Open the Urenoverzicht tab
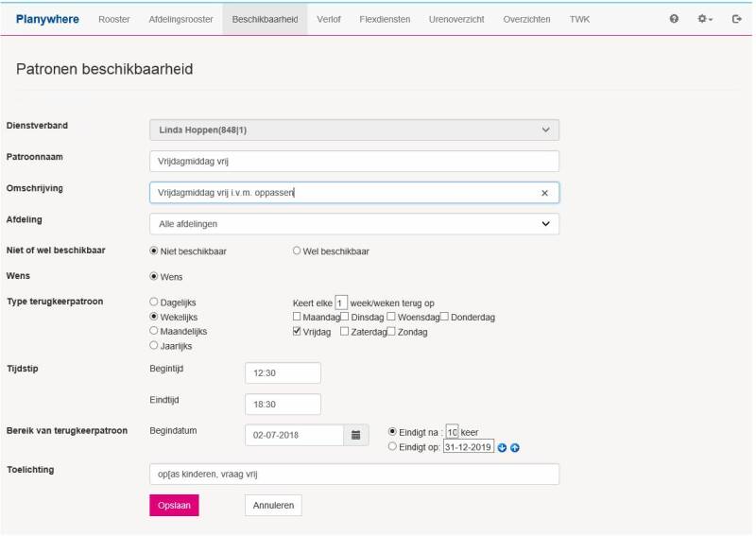 pos(455,19)
